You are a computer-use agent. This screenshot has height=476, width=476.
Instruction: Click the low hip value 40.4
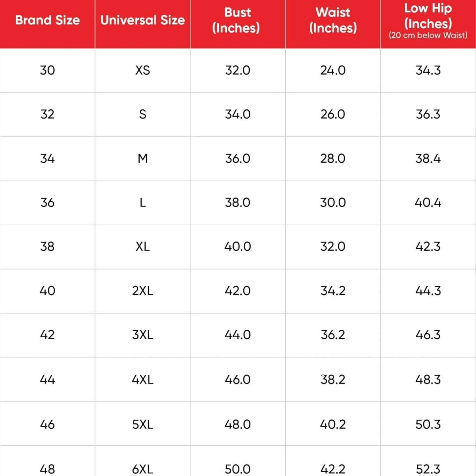click(x=428, y=203)
